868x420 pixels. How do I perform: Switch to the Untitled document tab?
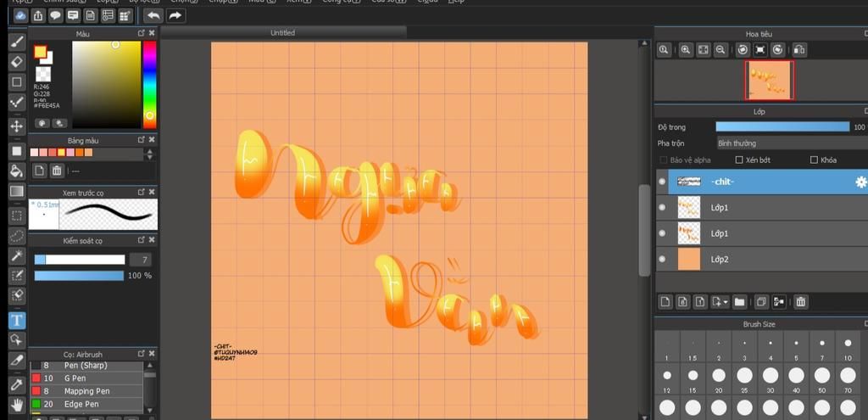click(x=283, y=33)
